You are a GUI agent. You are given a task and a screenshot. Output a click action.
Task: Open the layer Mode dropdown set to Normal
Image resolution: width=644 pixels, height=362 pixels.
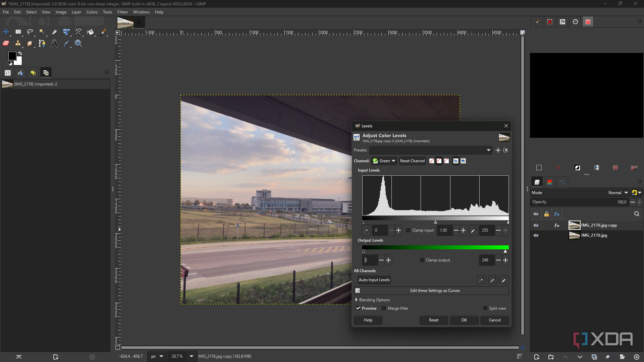[x=617, y=193]
